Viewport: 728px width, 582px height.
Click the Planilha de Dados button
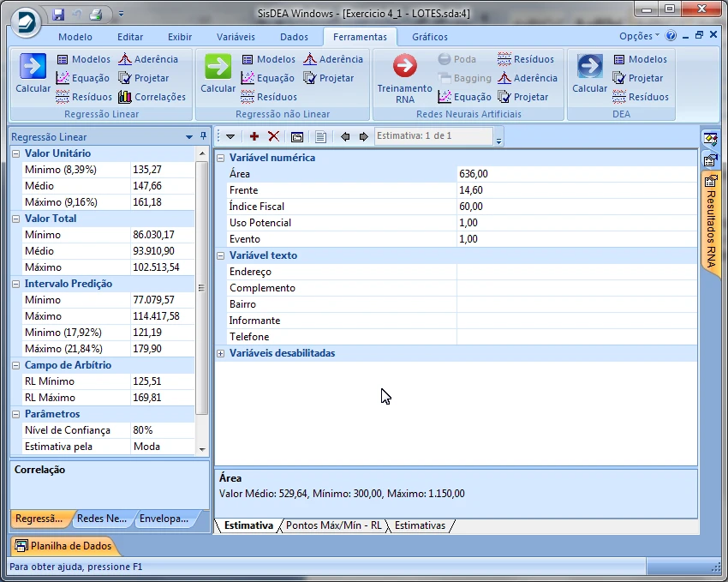point(63,546)
